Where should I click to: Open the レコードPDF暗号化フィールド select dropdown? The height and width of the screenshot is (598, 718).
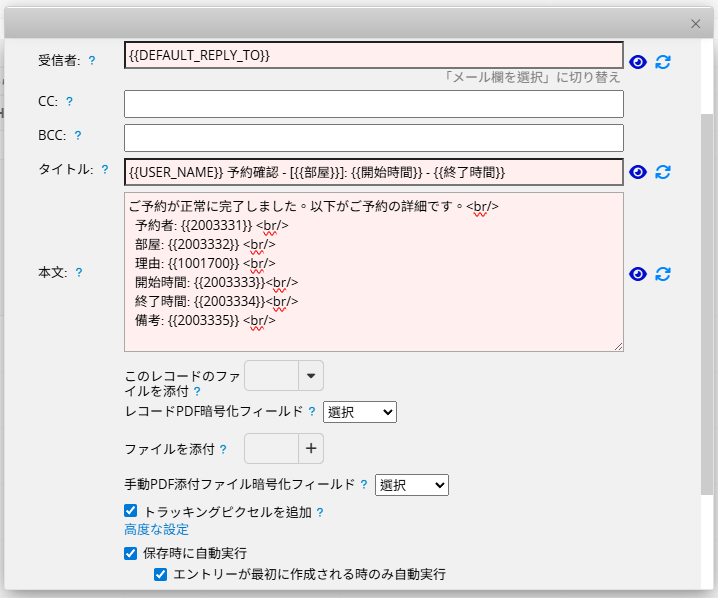click(360, 411)
